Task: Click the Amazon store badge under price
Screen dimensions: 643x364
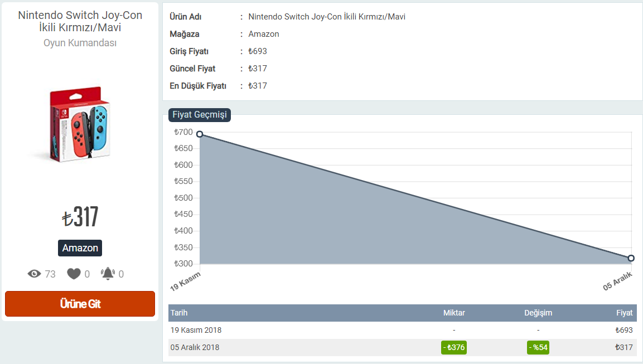Action: 80,248
